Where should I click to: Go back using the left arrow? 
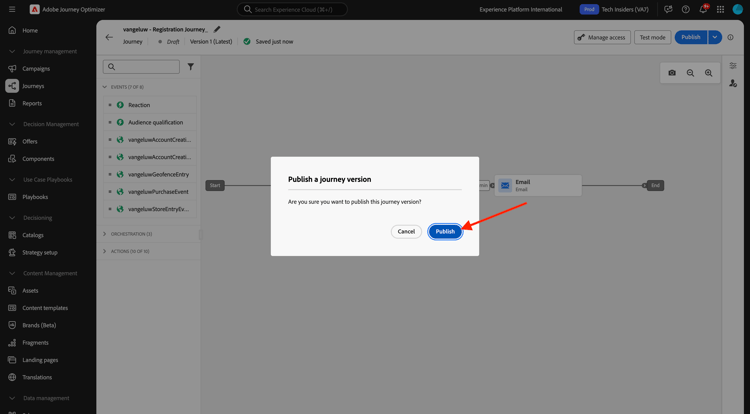tap(109, 37)
